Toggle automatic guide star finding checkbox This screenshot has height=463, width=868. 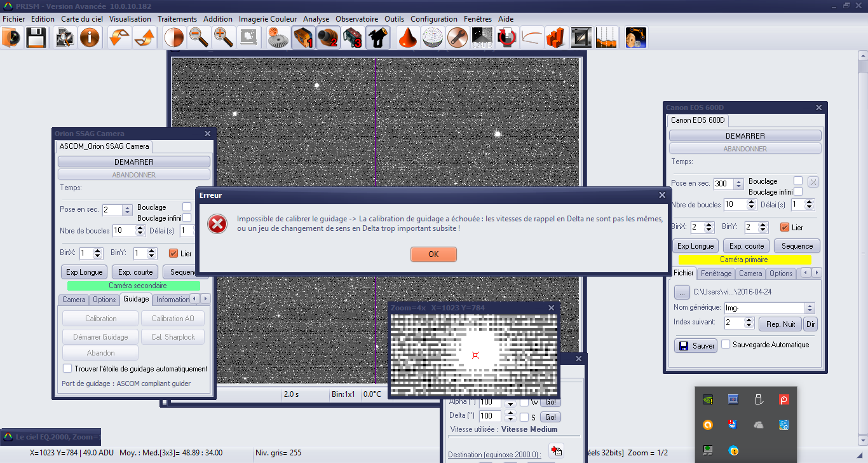click(x=67, y=368)
